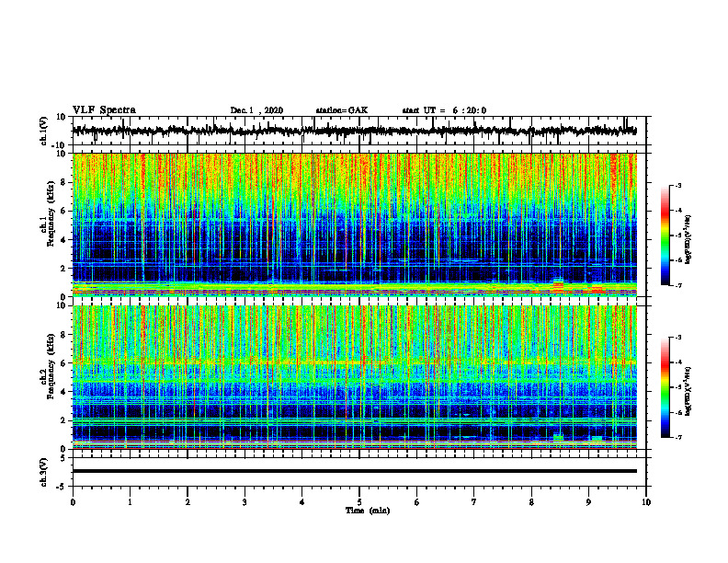This screenshot has width=728, height=563.
Task: Click the ch.1(V) waveform axis label
Action: [x=43, y=131]
